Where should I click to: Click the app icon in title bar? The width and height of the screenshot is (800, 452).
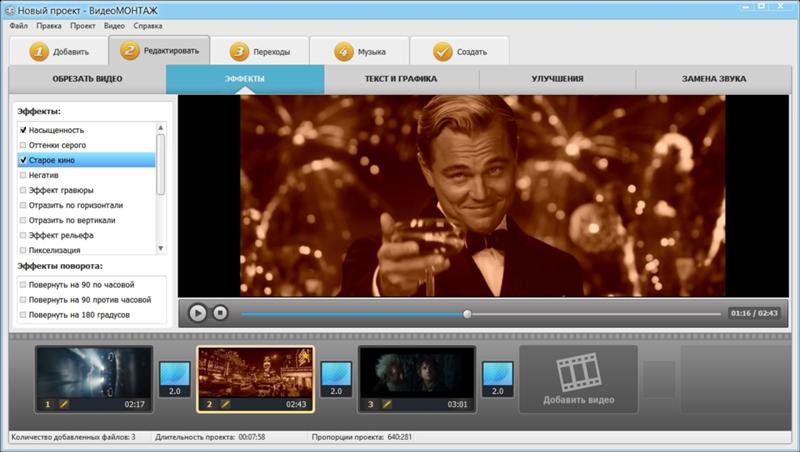(x=10, y=10)
